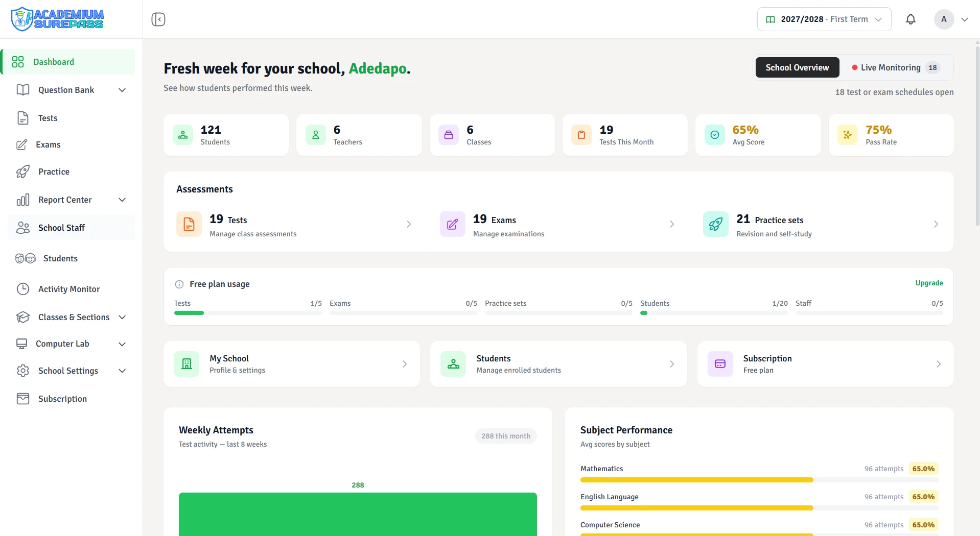
Task: Expand the School Settings menu
Action: click(x=72, y=371)
